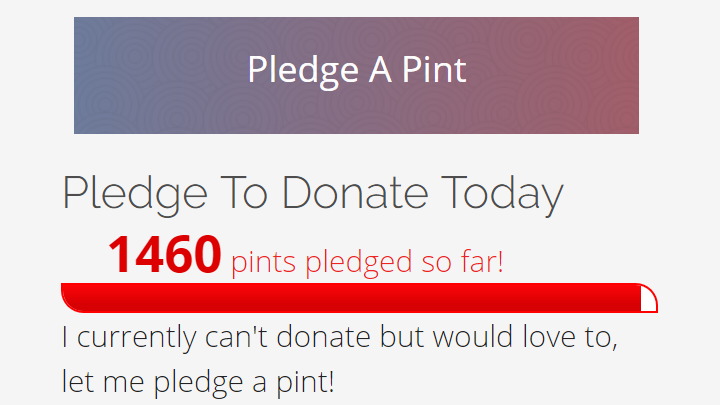Click the blue left edge of the banner
Screen dimensions: 720x405
84,75
